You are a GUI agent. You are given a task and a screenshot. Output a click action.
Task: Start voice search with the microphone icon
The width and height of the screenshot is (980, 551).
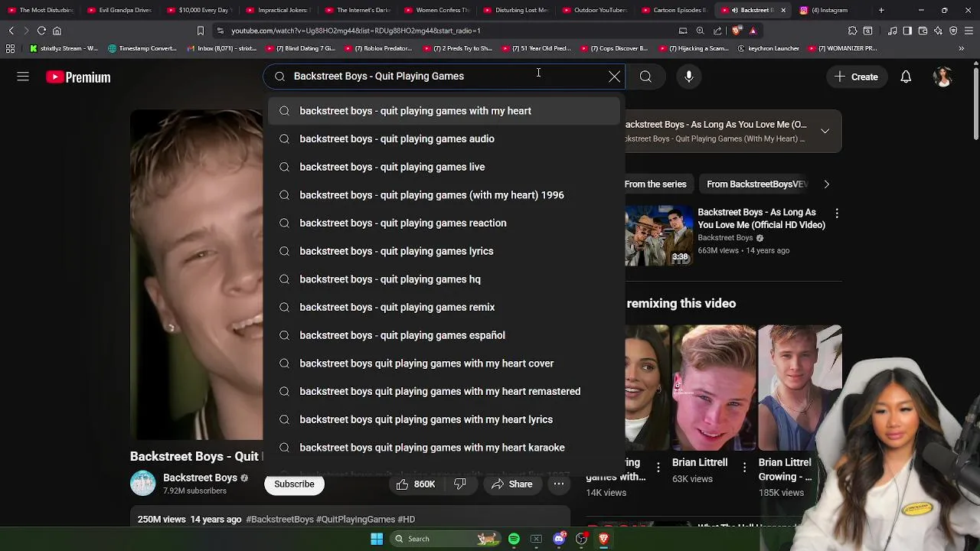pos(689,77)
